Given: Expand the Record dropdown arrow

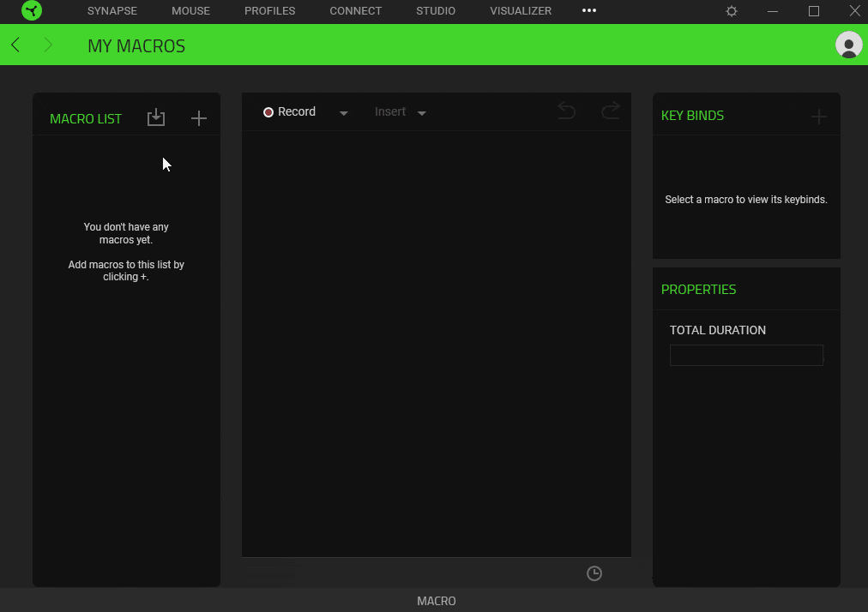Looking at the screenshot, I should [x=344, y=113].
